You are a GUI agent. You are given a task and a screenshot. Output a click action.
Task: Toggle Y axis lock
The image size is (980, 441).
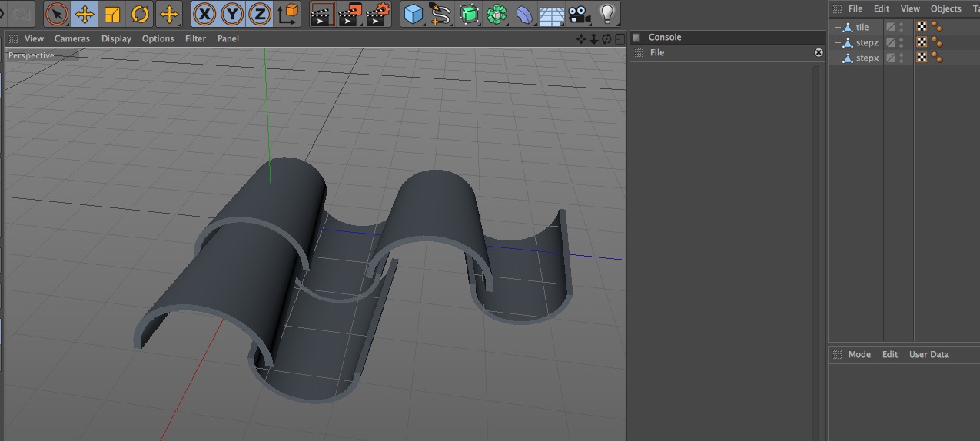pos(232,14)
